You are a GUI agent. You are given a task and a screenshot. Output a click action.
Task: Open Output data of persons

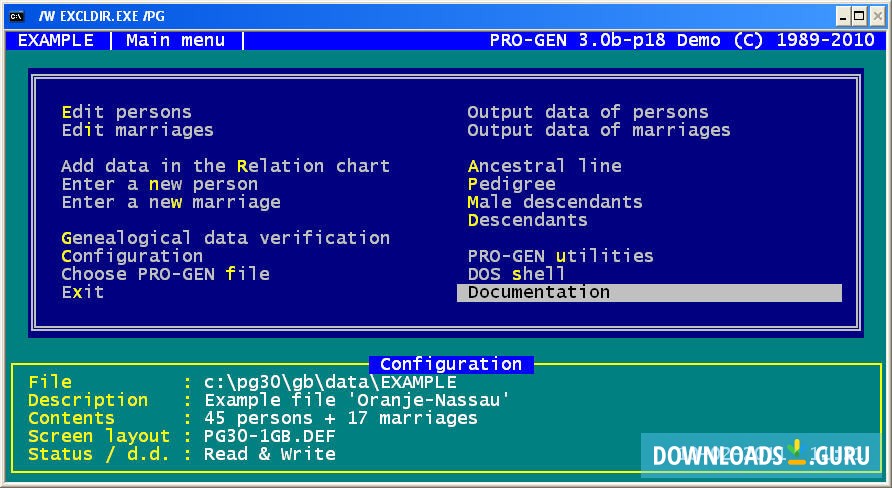(588, 112)
